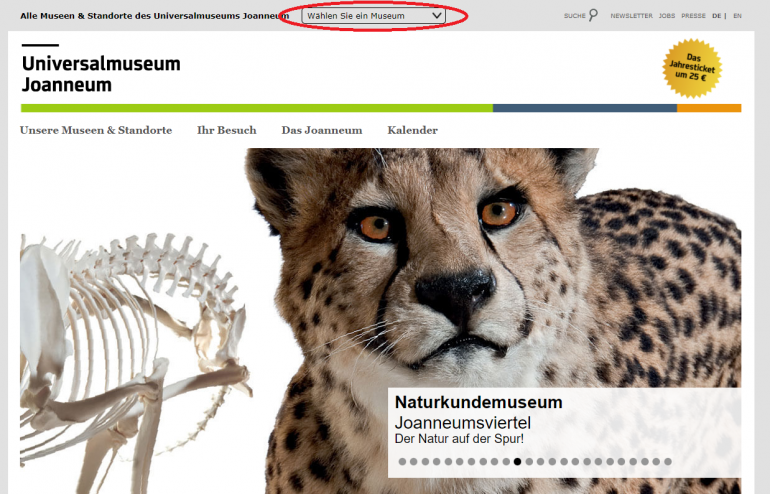Click the 'Der Natur auf der Spur!' text

[x=459, y=439]
